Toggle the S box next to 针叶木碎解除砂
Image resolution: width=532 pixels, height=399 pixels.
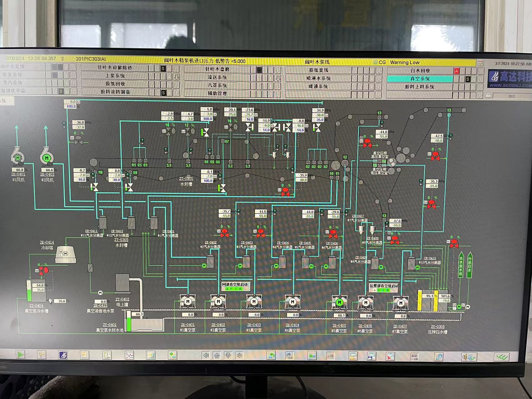tap(163, 68)
